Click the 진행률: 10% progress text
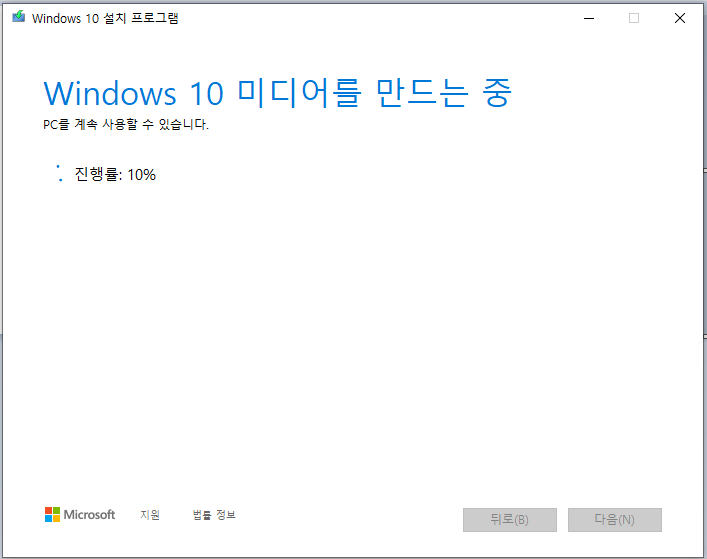The height and width of the screenshot is (559, 707). [x=115, y=174]
